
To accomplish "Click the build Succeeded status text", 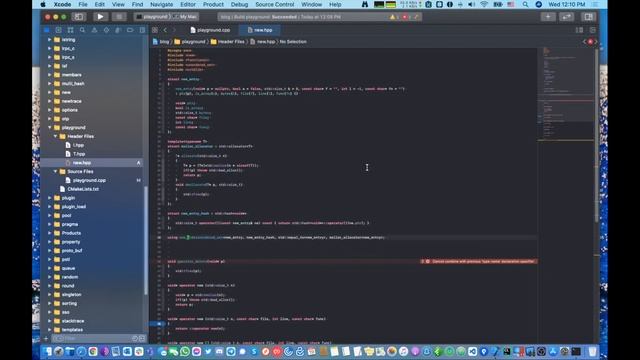I will tap(284, 17).
